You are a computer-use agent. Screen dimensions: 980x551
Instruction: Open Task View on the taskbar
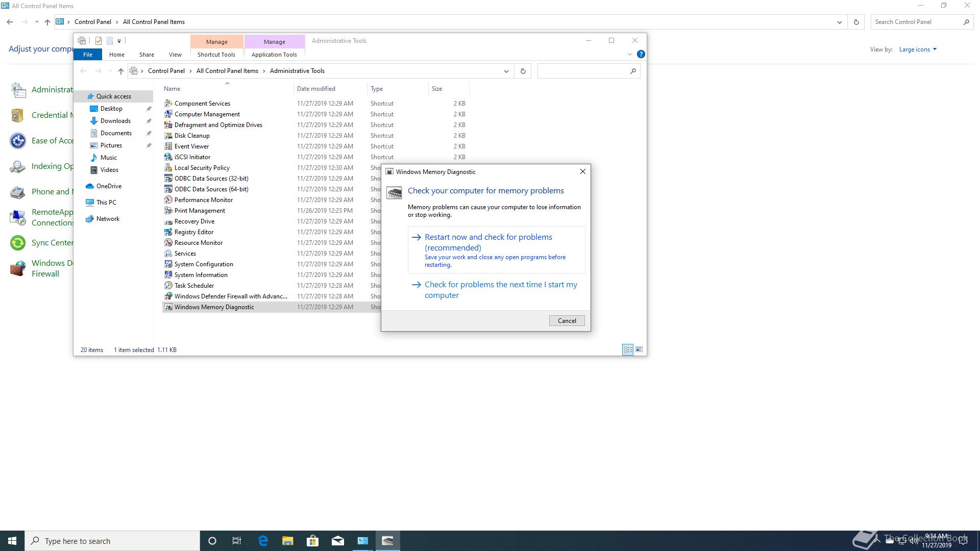tap(237, 541)
